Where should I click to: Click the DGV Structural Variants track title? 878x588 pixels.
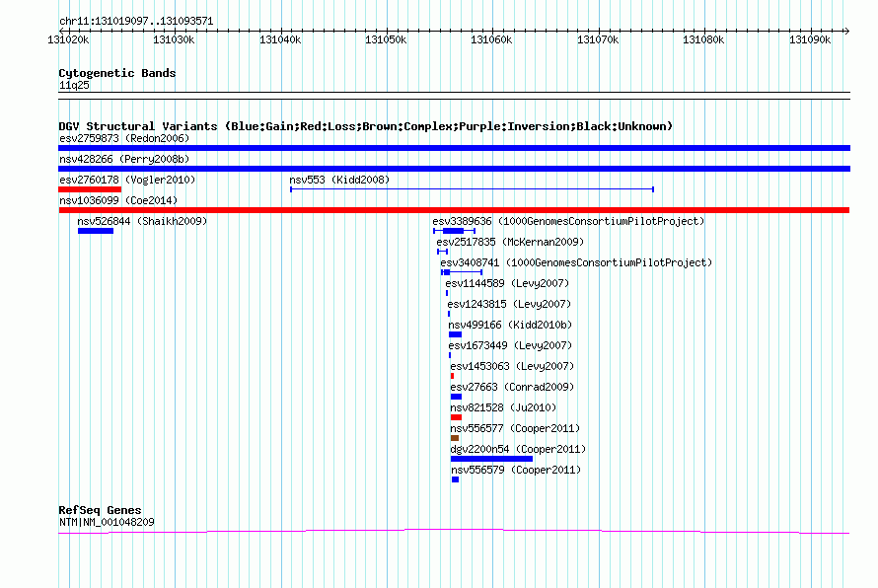(x=366, y=126)
